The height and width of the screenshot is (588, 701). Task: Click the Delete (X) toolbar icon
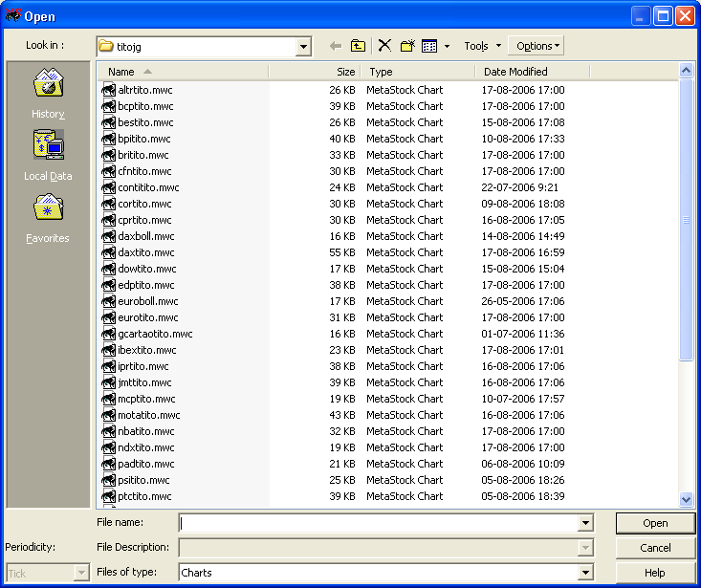[x=384, y=46]
